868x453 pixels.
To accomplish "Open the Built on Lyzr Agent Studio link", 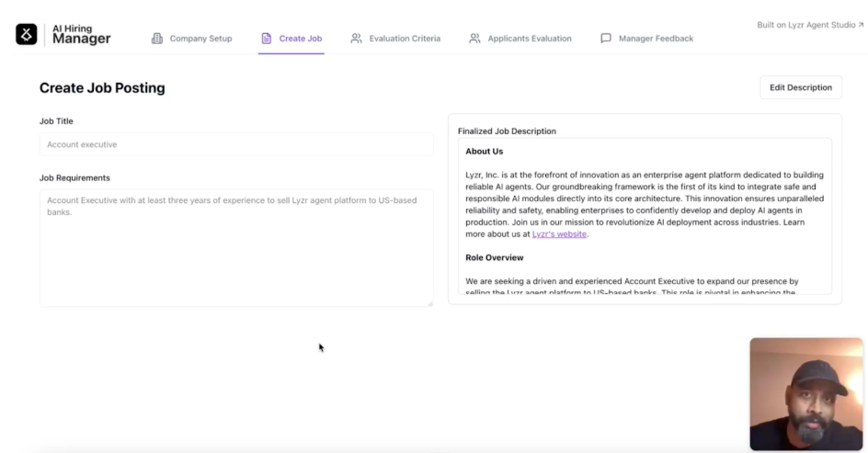I will (x=805, y=25).
